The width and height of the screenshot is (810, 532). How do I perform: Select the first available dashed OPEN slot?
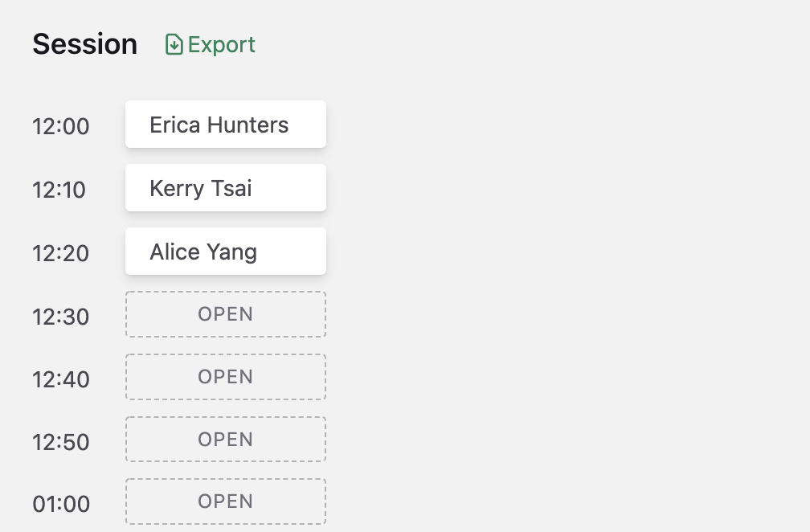[x=226, y=314]
